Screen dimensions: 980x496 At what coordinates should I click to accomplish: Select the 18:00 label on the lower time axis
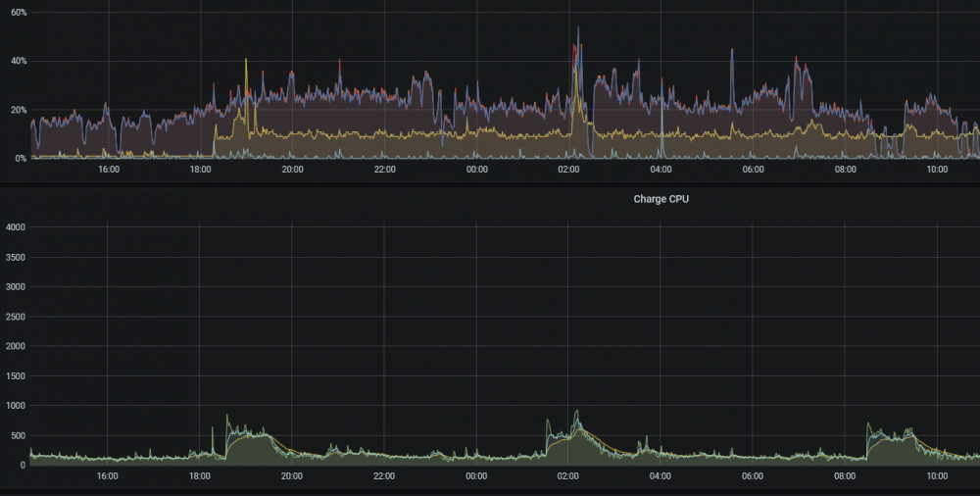200,476
